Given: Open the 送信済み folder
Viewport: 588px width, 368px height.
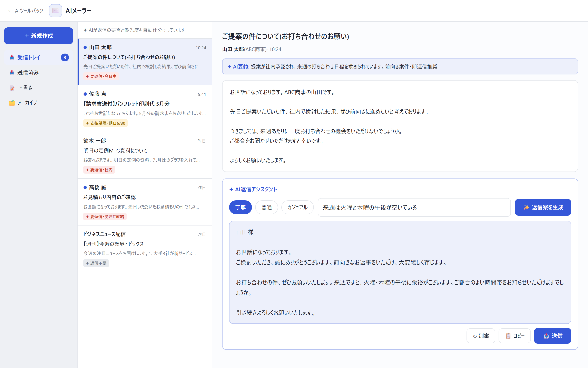Looking at the screenshot, I should click(x=39, y=73).
